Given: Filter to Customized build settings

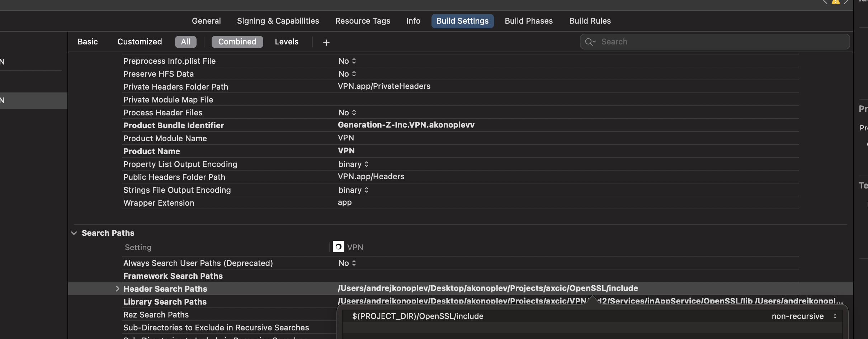Looking at the screenshot, I should pyautogui.click(x=140, y=42).
